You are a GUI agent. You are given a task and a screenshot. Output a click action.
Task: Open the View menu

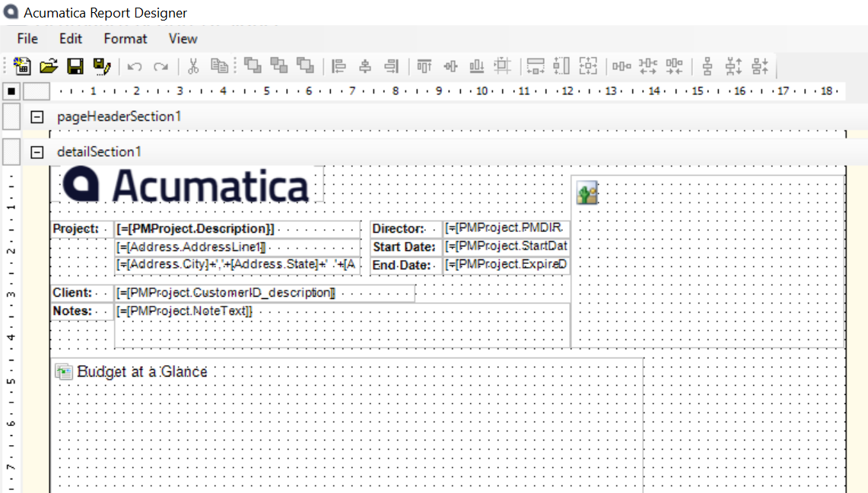183,39
